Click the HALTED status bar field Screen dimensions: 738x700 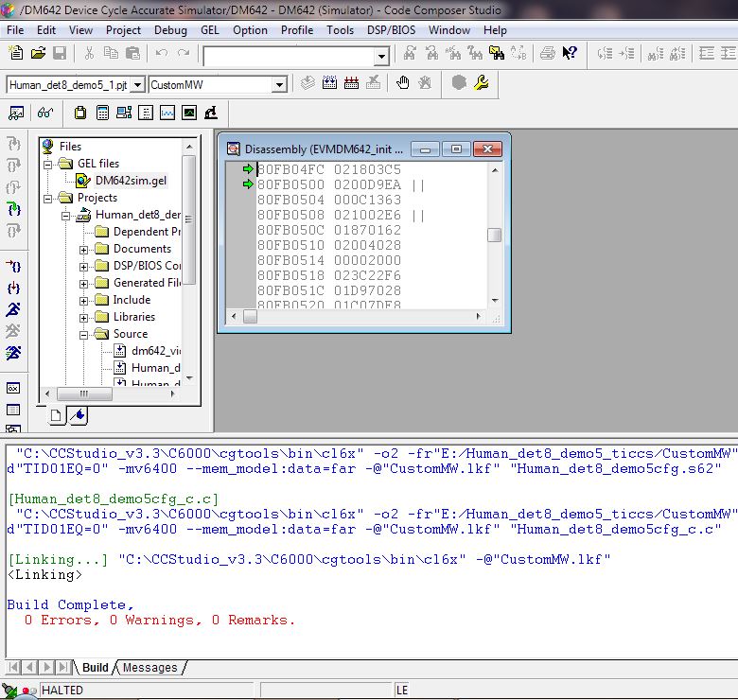(146, 691)
